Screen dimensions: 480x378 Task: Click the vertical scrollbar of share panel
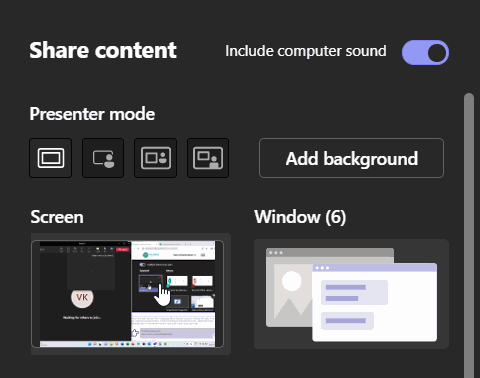pyautogui.click(x=469, y=235)
